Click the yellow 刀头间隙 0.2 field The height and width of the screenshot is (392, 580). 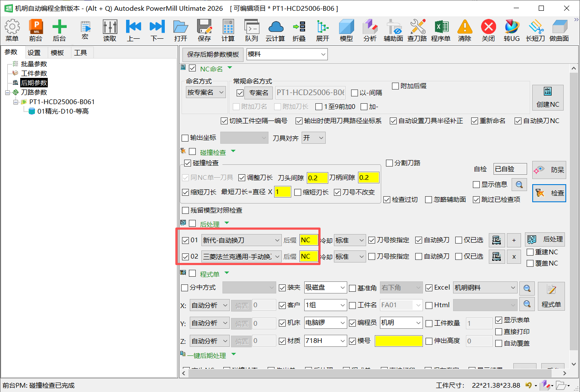tap(317, 178)
